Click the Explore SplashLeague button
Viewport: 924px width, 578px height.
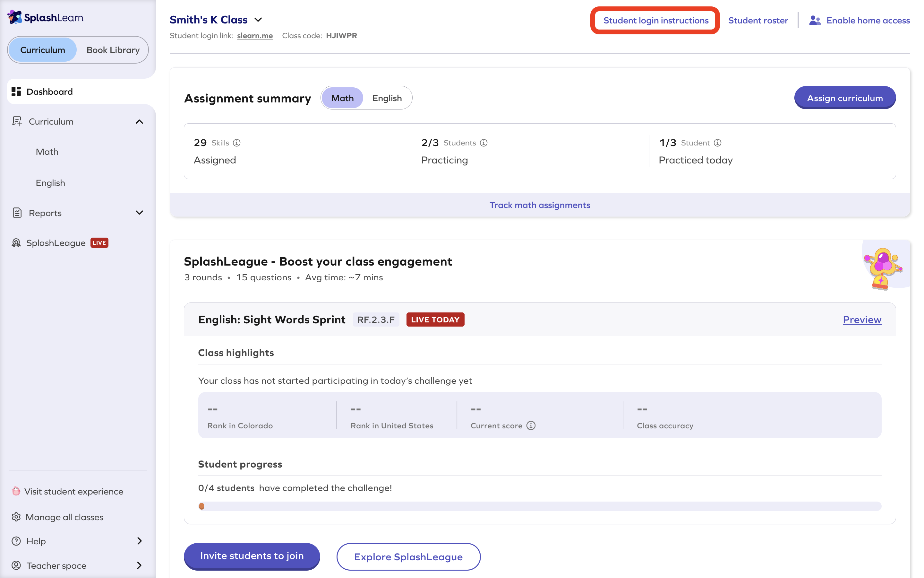pyautogui.click(x=408, y=556)
